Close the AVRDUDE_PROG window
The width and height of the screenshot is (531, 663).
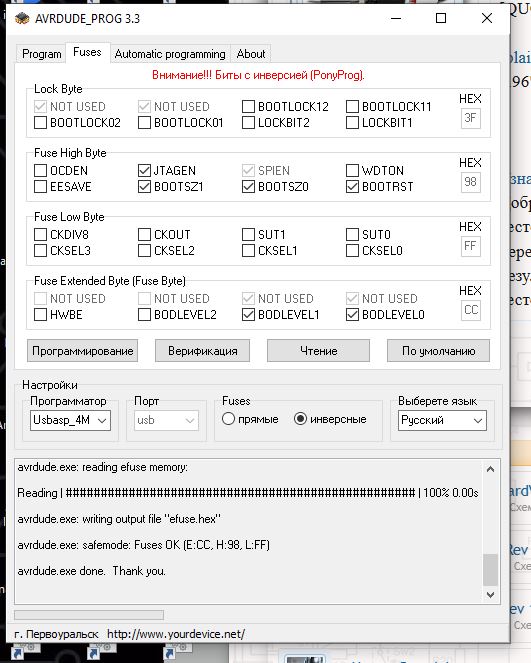pyautogui.click(x=487, y=18)
